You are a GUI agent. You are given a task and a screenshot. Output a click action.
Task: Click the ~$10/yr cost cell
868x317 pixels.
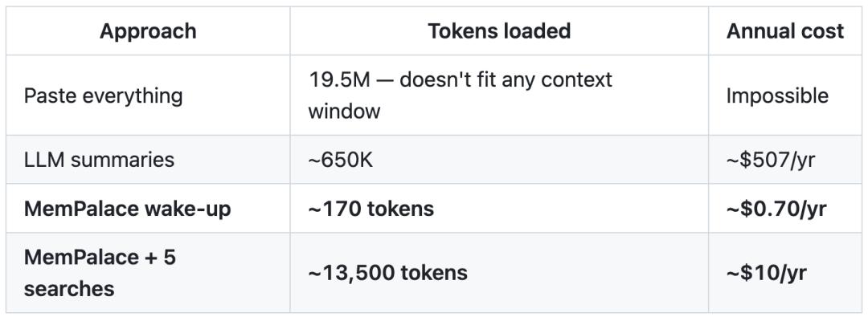(x=785, y=273)
